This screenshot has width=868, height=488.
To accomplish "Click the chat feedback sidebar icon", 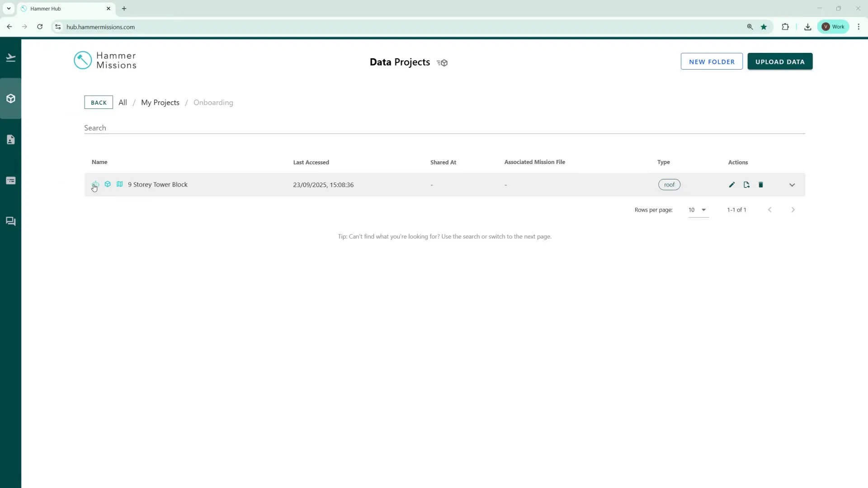I will (x=11, y=221).
